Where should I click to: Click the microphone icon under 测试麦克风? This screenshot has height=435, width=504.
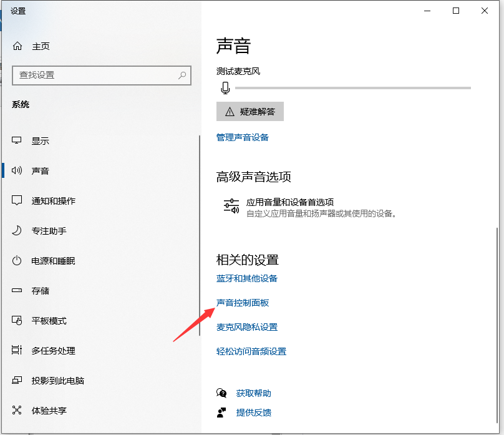coord(225,88)
